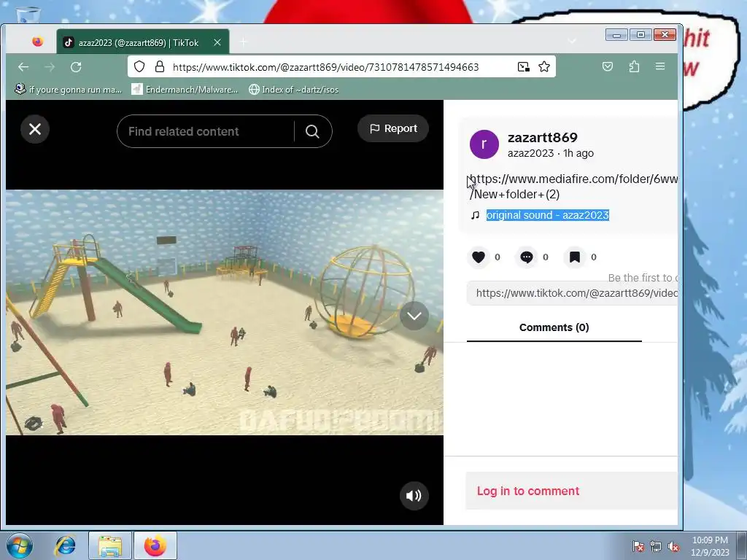The image size is (747, 560).
Task: Open original sound - azaz2023 link
Action: [547, 215]
